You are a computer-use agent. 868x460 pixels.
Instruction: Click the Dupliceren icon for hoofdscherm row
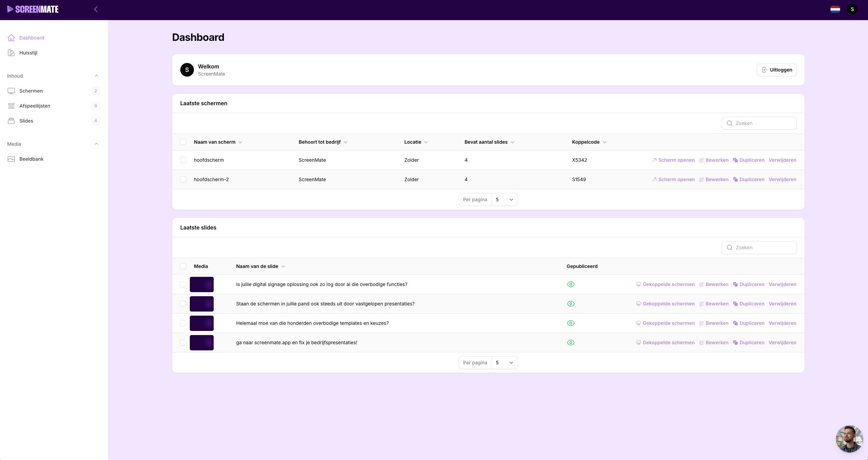[x=735, y=160]
